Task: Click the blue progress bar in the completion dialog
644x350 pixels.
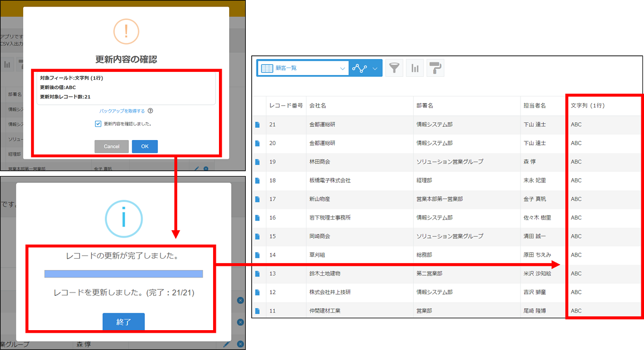Action: (x=123, y=274)
